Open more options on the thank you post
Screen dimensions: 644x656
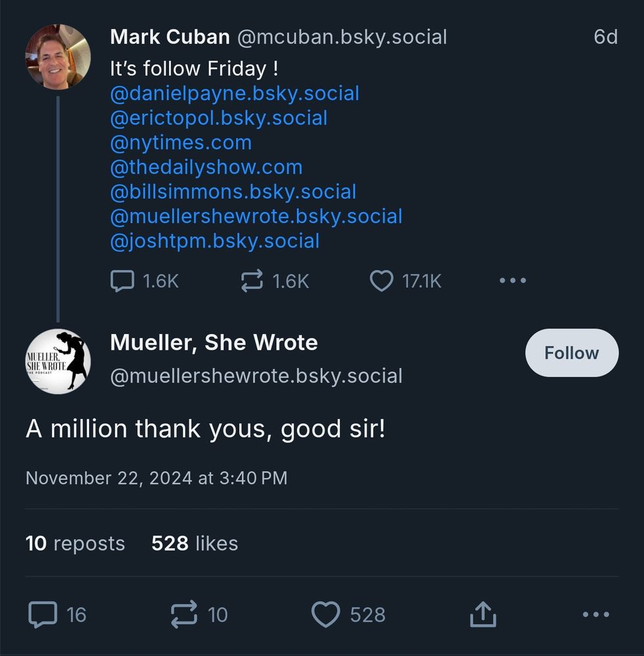(595, 615)
